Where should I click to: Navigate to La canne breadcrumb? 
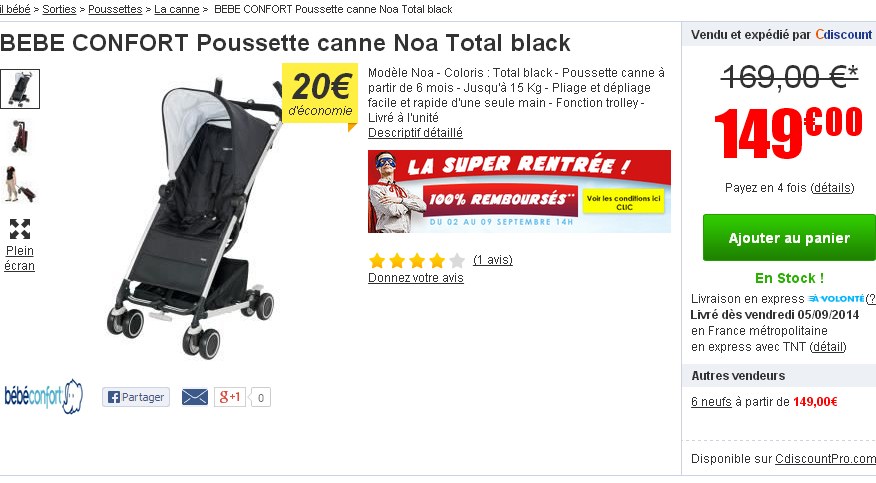176,9
